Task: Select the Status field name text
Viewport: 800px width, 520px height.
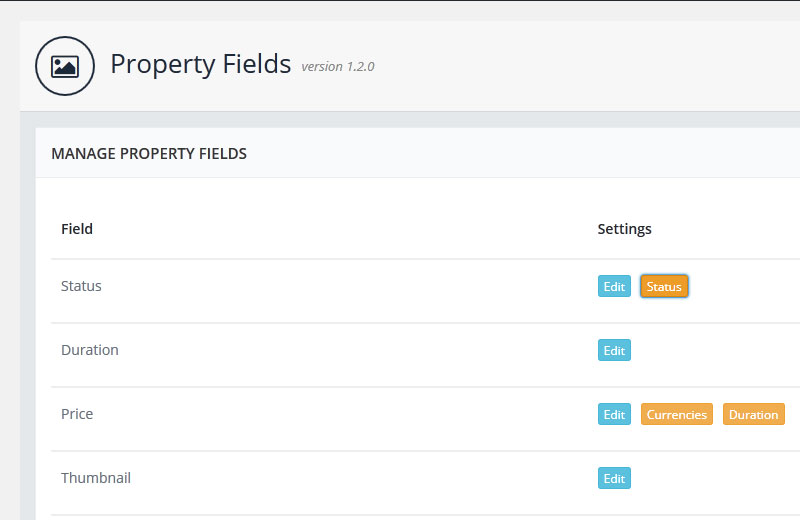Action: pyautogui.click(x=81, y=286)
